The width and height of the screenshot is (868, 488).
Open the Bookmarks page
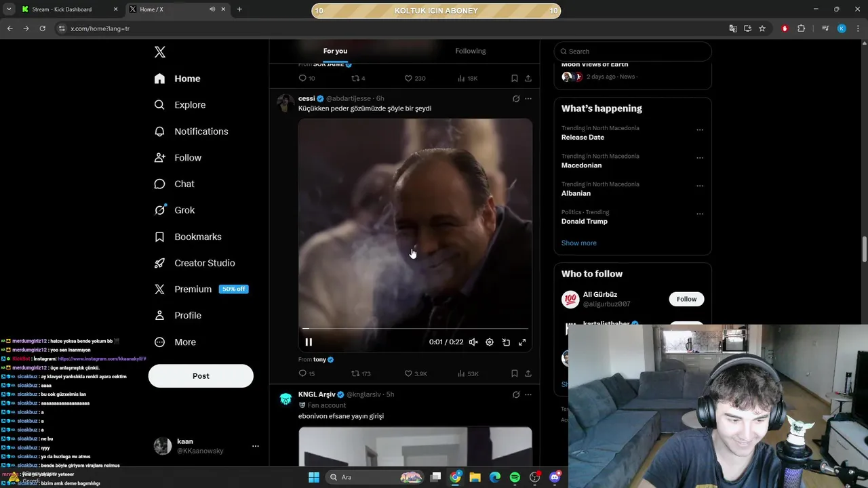[x=188, y=237]
